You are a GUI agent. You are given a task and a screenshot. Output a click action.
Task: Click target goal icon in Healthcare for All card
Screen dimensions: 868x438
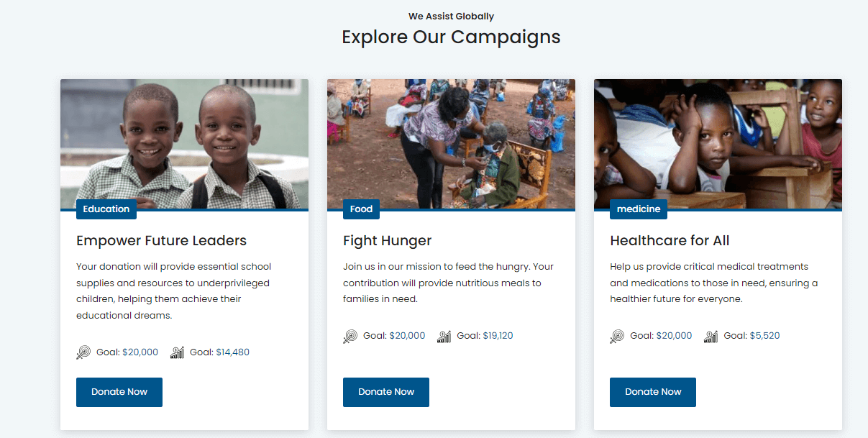pyautogui.click(x=617, y=336)
